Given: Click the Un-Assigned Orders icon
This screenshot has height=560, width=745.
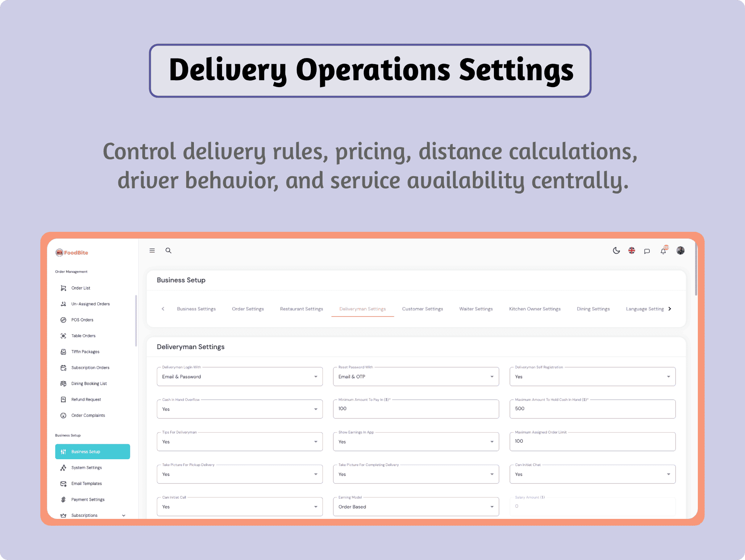Looking at the screenshot, I should click(x=63, y=304).
